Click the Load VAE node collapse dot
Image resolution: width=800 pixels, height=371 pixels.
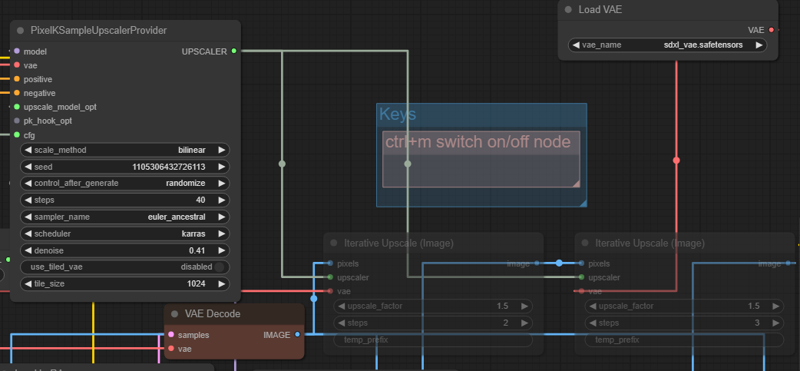(x=568, y=10)
